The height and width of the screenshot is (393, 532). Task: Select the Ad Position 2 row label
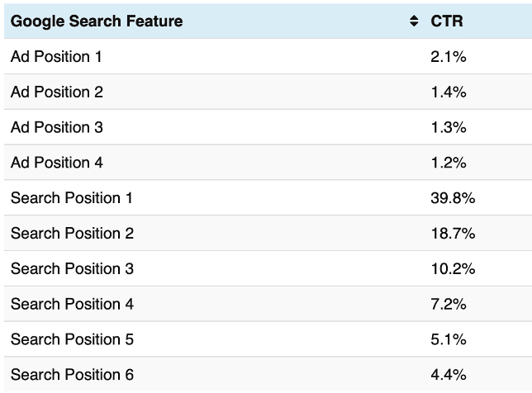[x=56, y=92]
